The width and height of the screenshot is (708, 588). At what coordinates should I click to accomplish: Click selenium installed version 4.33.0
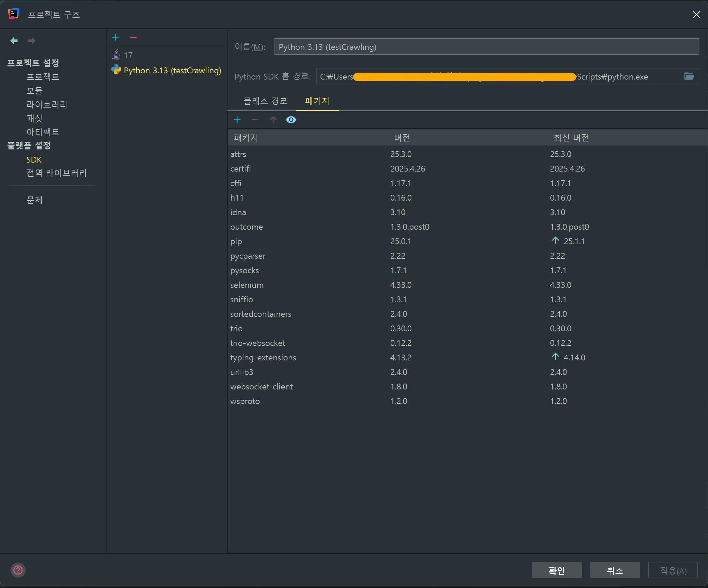(x=401, y=285)
